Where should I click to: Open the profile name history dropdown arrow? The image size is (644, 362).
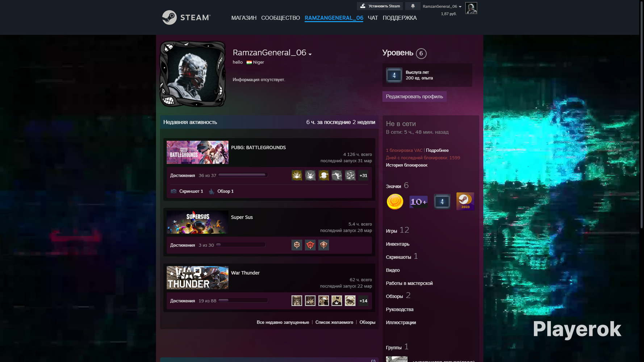click(x=310, y=54)
